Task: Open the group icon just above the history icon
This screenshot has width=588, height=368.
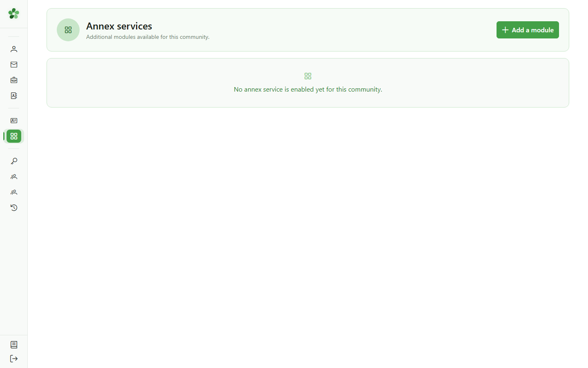Action: [14, 192]
